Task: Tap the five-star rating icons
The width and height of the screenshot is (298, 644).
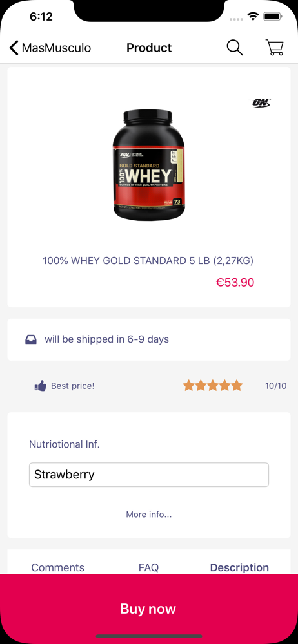Action: [213, 386]
